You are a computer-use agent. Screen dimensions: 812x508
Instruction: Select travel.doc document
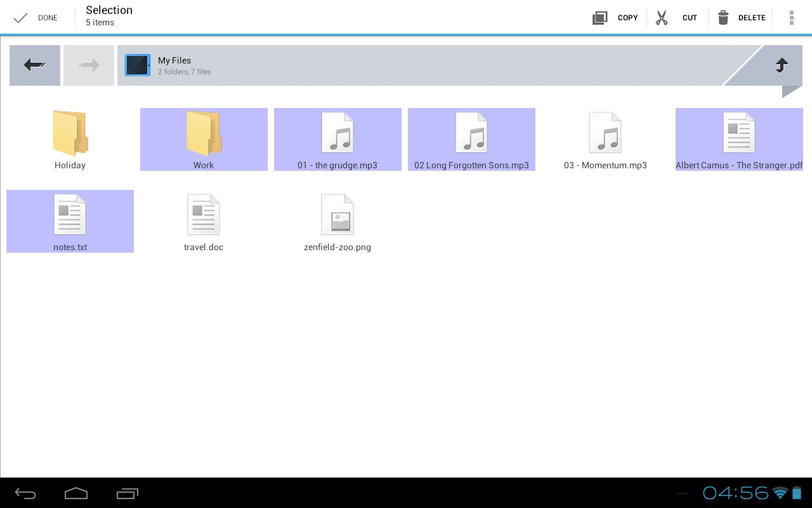tap(204, 222)
